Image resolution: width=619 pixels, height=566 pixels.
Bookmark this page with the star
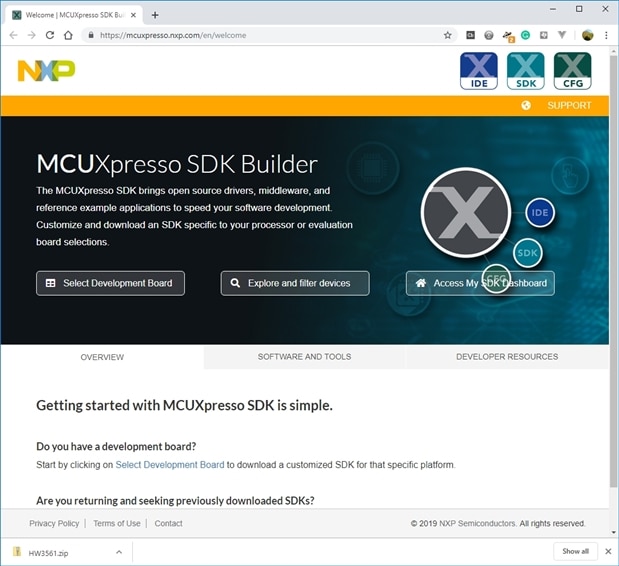coord(447,35)
